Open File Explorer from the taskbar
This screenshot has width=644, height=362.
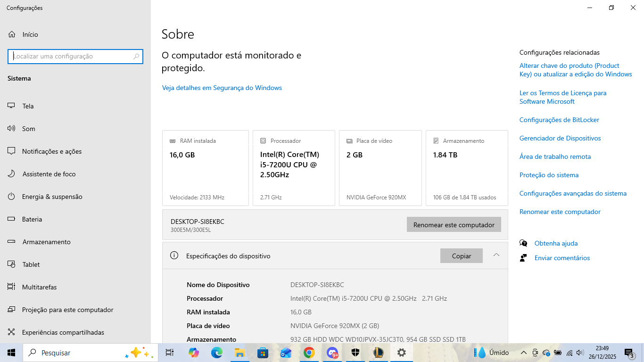(239, 353)
